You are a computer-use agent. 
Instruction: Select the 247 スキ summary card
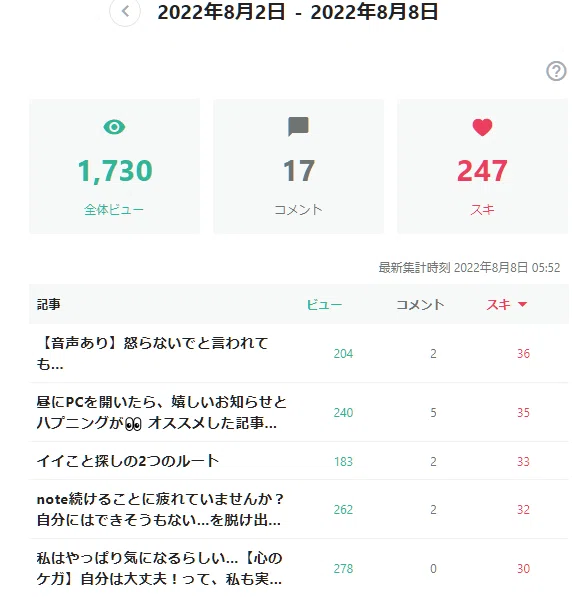coord(483,166)
